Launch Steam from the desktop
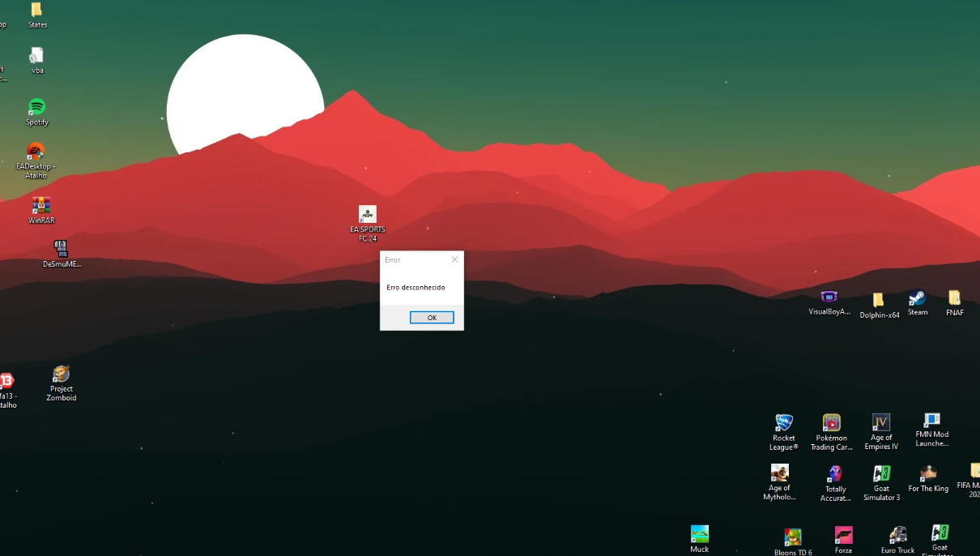980x556 pixels. point(917,300)
